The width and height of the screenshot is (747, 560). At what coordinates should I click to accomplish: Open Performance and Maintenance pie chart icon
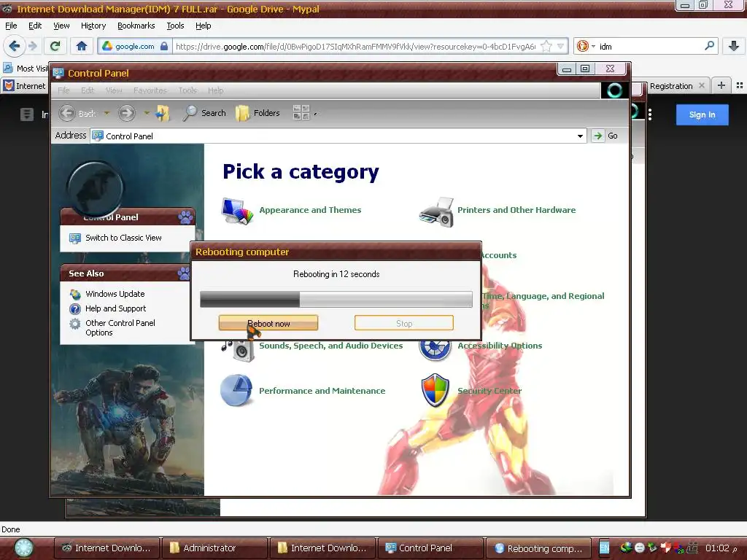tap(237, 390)
